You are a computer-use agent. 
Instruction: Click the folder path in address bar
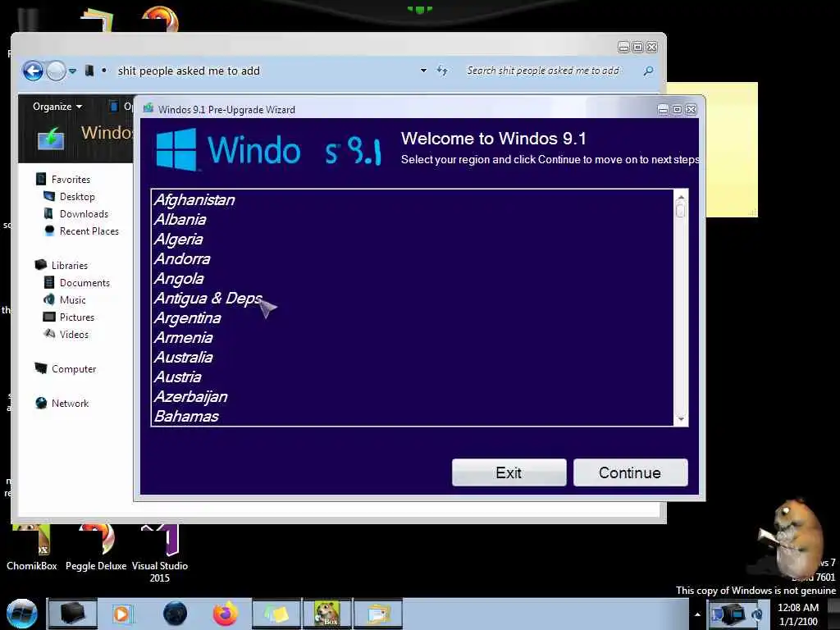(x=189, y=71)
